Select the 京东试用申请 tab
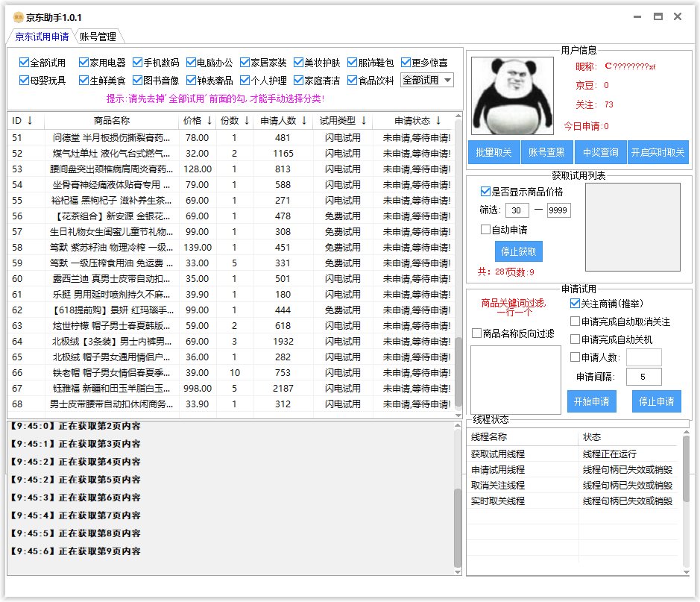Screen dimensions: 700x602 (42, 37)
